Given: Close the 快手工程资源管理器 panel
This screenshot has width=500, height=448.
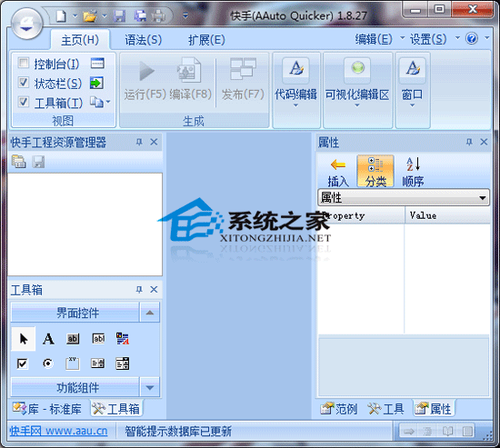Looking at the screenshot, I should point(154,142).
